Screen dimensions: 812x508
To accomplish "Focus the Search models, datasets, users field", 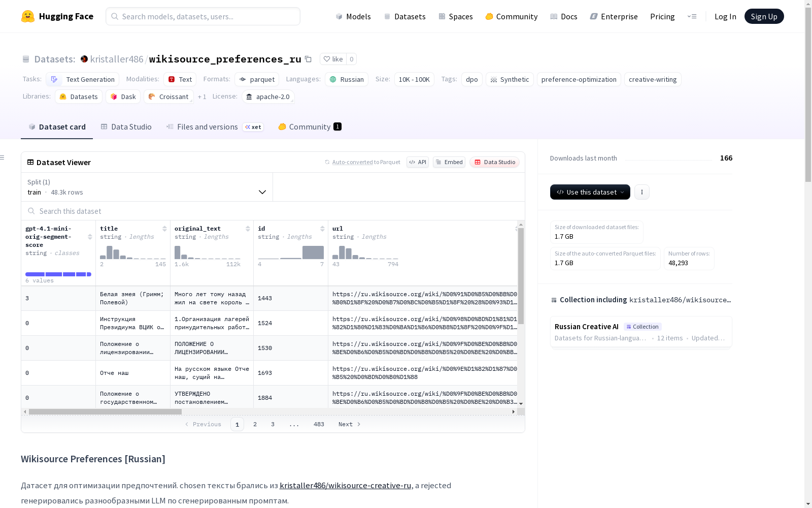I will [203, 16].
